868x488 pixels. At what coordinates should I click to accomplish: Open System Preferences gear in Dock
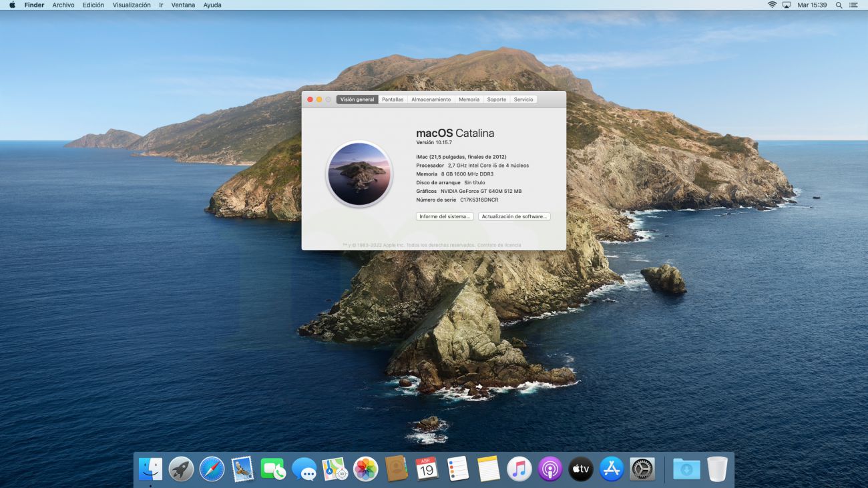click(642, 469)
